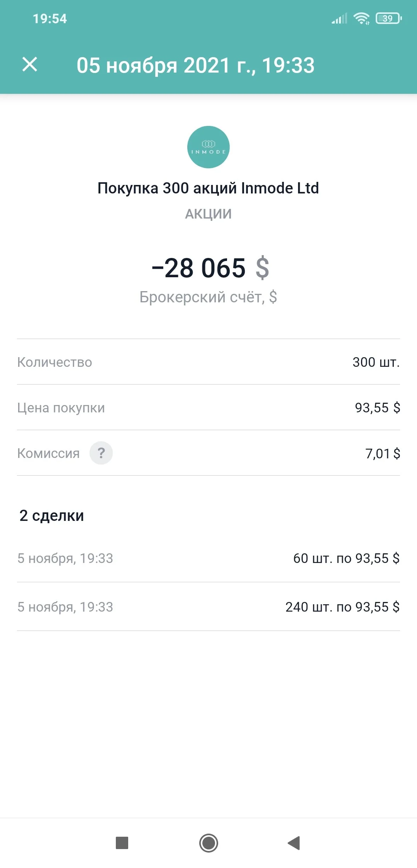Viewport: 417px width, 868px height.
Task: Tap the −28 065 $ total amount
Action: coord(210,268)
